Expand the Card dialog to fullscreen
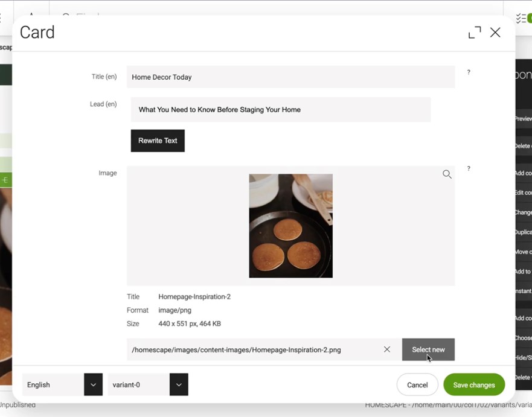The width and height of the screenshot is (532, 417). pos(475,33)
